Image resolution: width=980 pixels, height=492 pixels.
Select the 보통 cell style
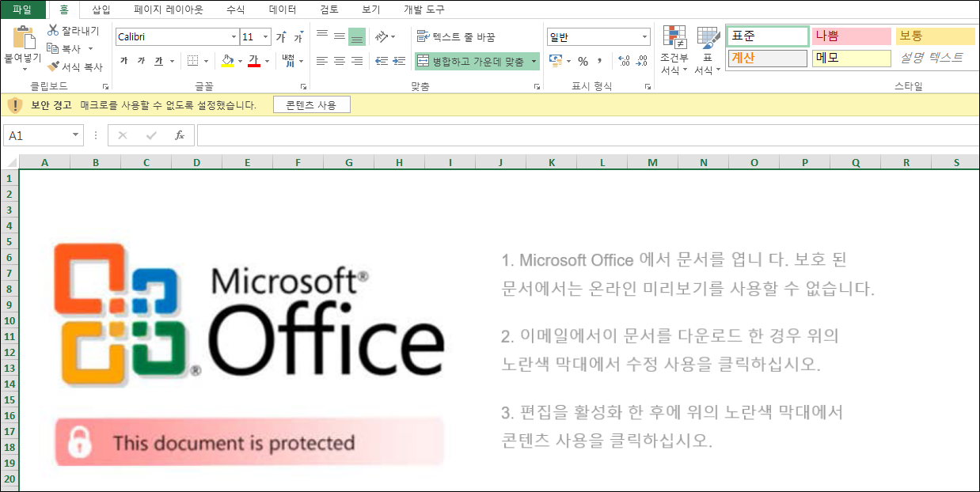coord(935,36)
